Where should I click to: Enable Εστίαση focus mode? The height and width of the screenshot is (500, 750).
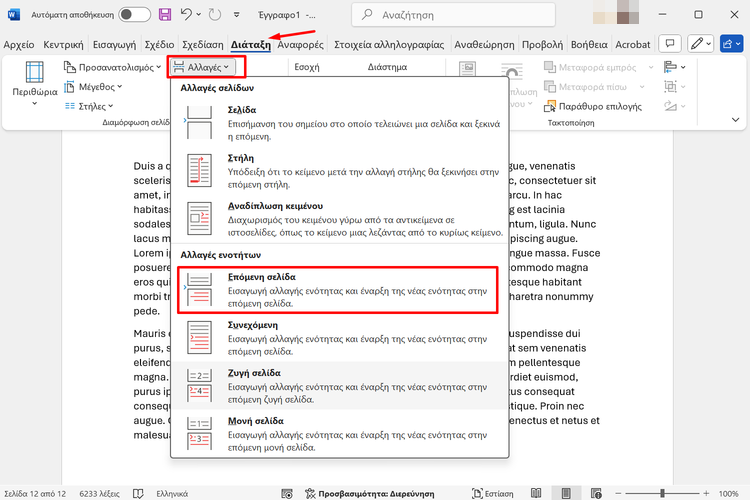pyautogui.click(x=493, y=493)
